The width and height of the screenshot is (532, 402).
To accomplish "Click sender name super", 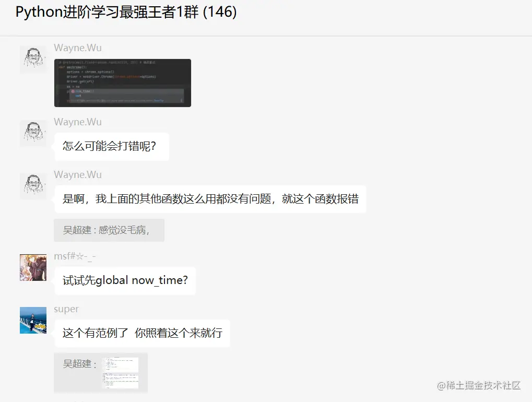I will tap(66, 309).
